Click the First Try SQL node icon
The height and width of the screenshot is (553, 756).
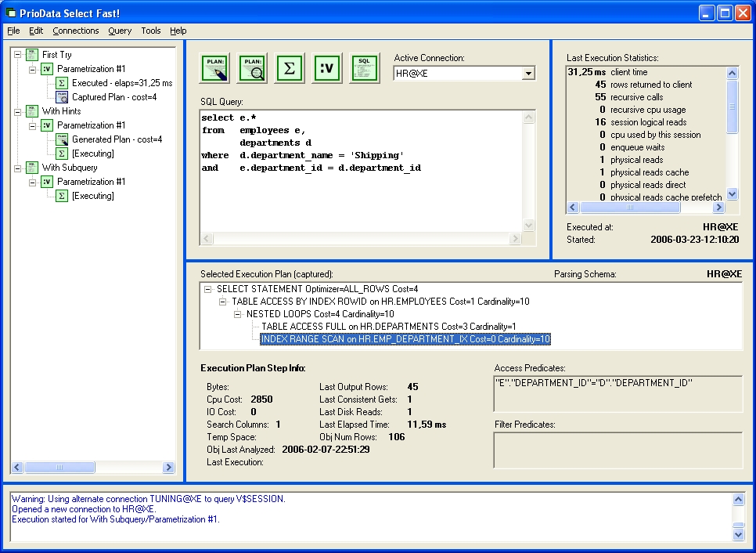(32, 55)
